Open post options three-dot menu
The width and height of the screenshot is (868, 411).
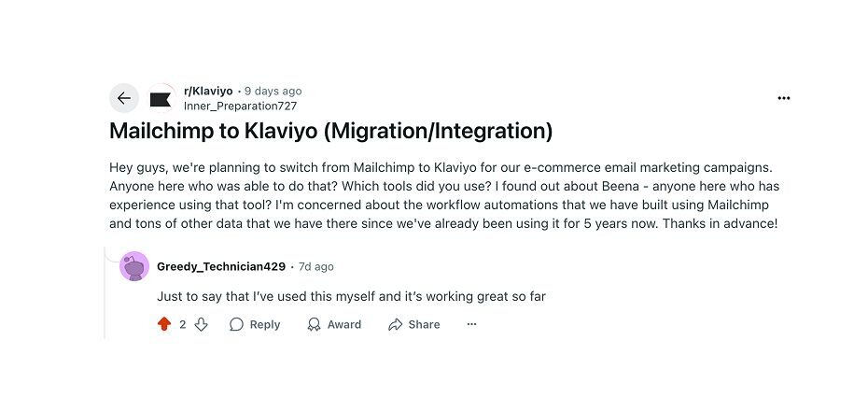(783, 98)
